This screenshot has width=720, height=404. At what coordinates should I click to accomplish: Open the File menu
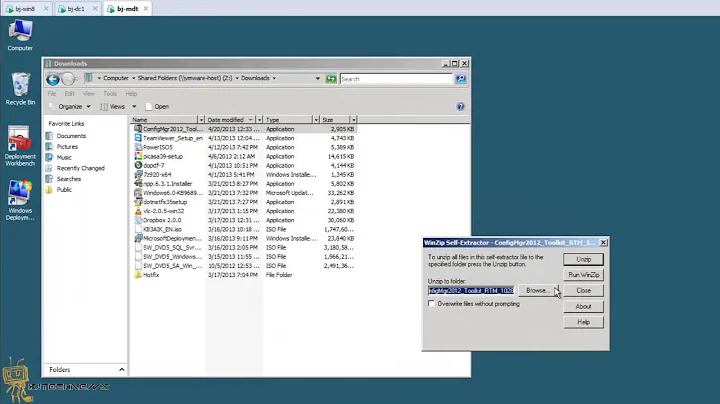[x=52, y=94]
